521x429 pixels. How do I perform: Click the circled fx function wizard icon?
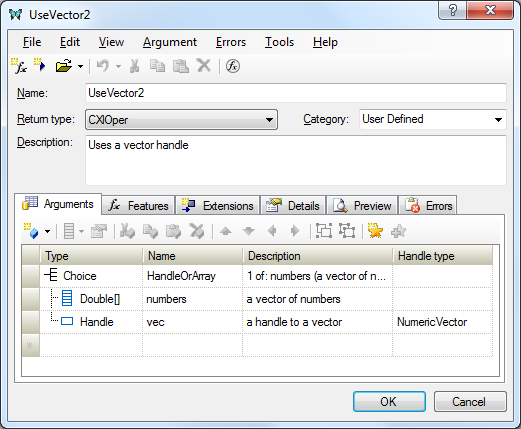click(233, 66)
